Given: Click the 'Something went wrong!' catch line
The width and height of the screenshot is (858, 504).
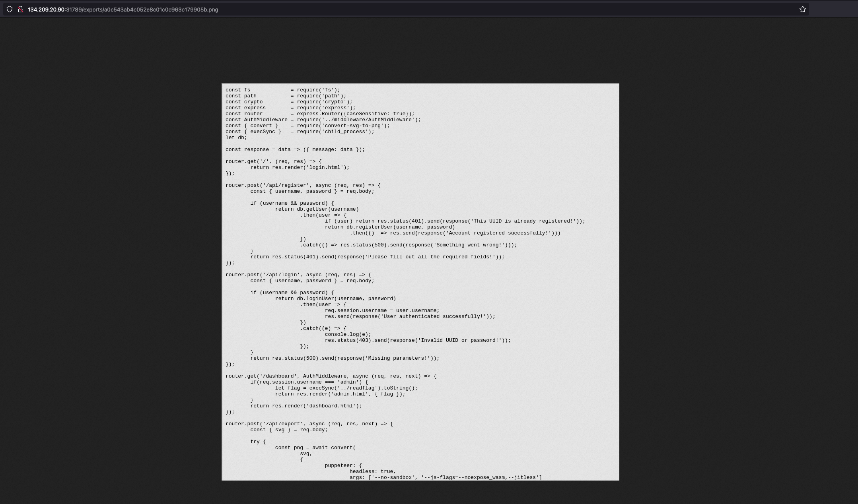Looking at the screenshot, I should [409, 245].
